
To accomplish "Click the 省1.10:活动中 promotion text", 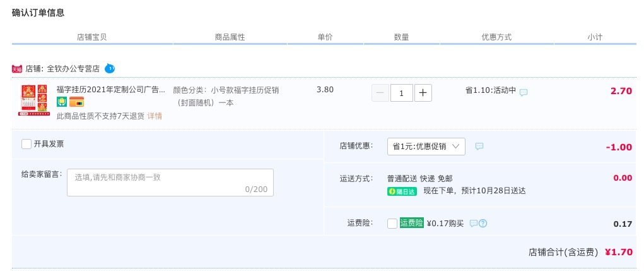I will pyautogui.click(x=490, y=90).
